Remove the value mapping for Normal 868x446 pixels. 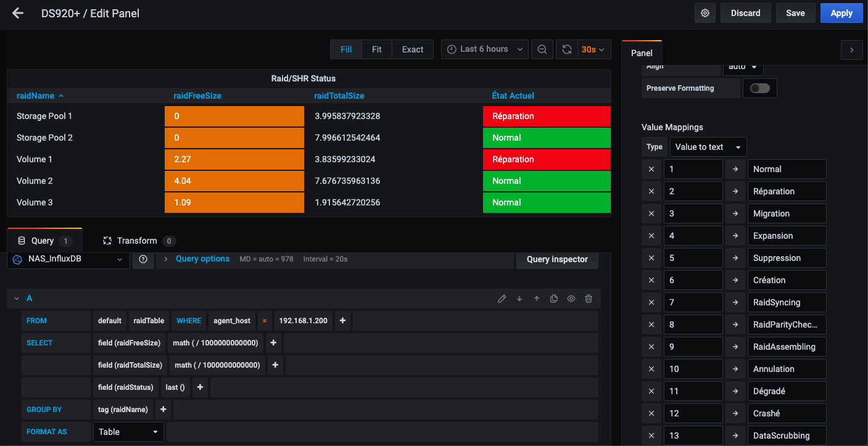[x=651, y=169]
